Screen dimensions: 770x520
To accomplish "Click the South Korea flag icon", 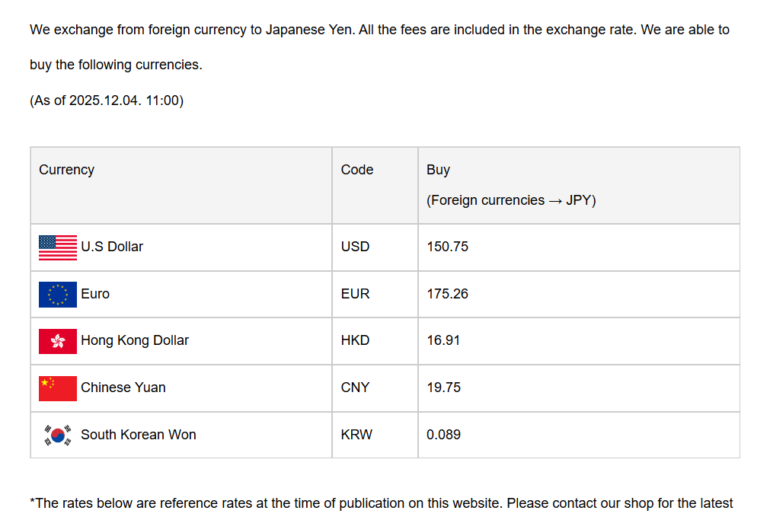I will click(57, 435).
